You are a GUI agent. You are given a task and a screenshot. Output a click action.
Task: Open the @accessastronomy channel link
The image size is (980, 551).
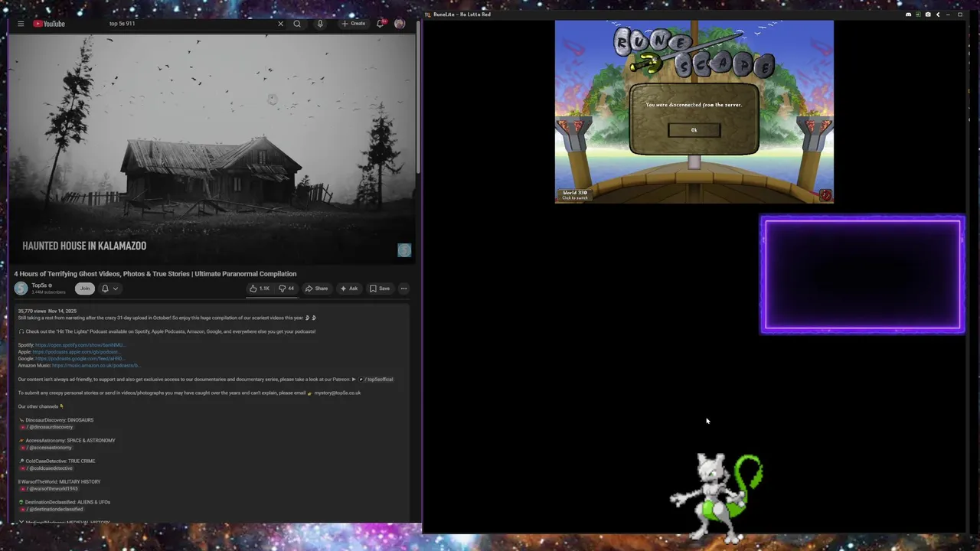pos(46,448)
